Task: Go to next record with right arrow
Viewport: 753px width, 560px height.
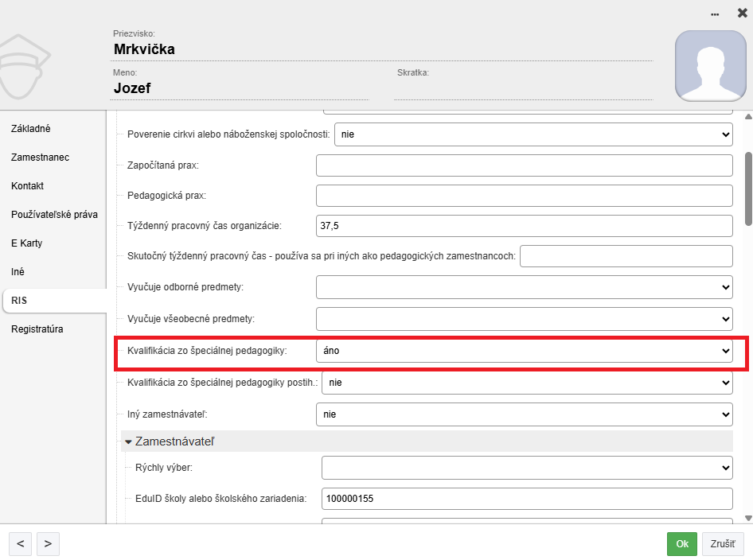Action: point(49,544)
